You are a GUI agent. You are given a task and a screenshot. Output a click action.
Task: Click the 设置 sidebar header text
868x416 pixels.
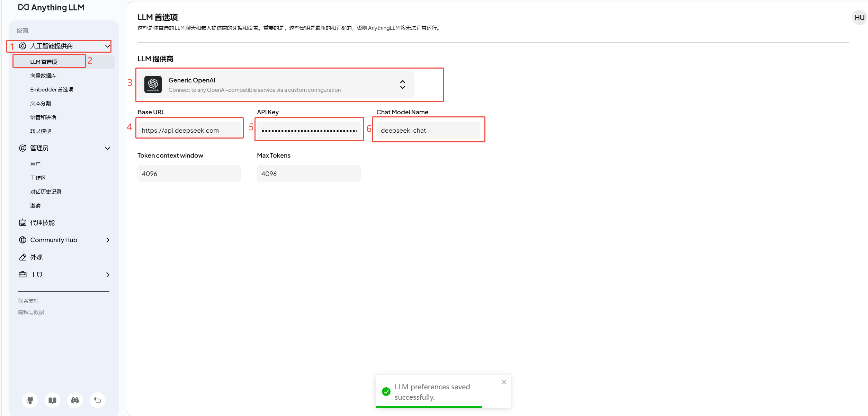click(x=23, y=30)
